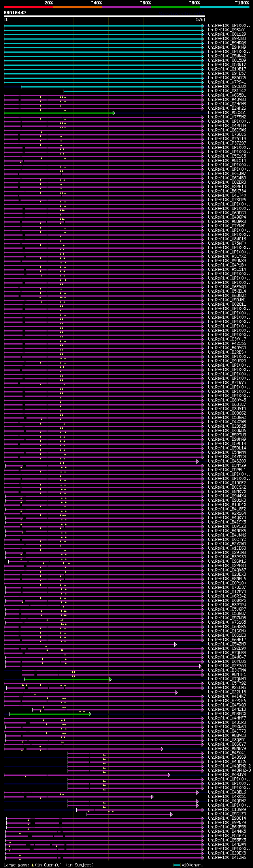
Task: Click the red 20% identity legend segment
Action: [28, 7]
